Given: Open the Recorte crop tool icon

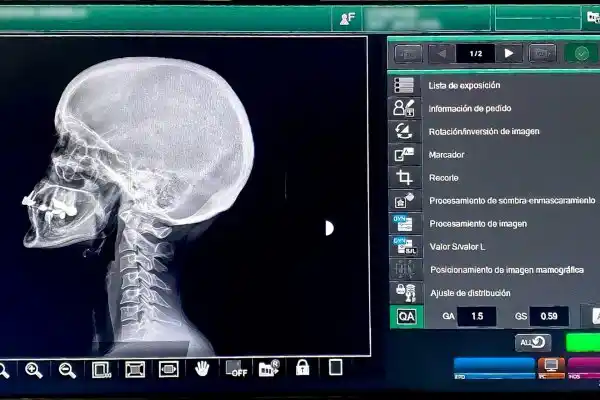Looking at the screenshot, I should (x=404, y=177).
